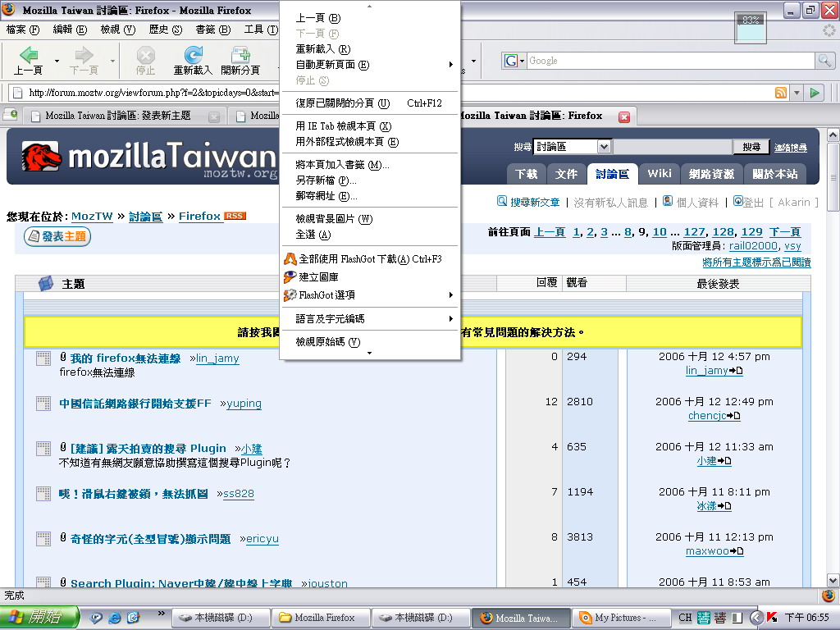Expand the FlashGot 選項 submenu
The image size is (840, 630).
(369, 294)
